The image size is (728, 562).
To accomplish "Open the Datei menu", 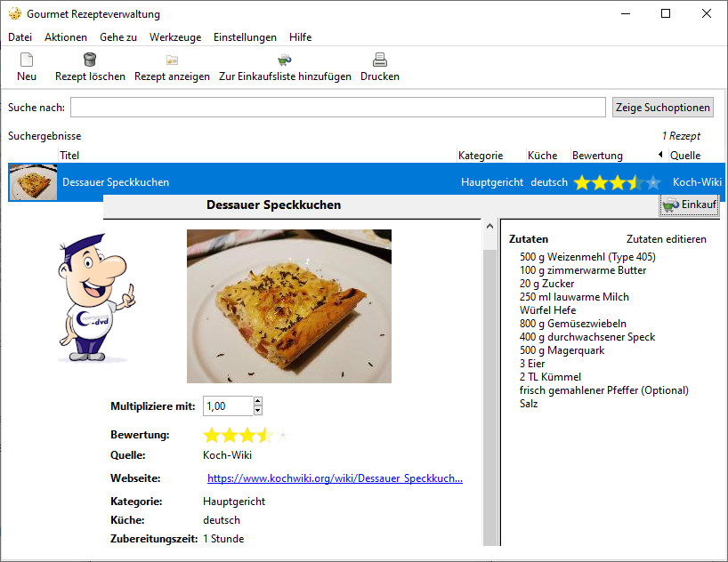I will pyautogui.click(x=20, y=37).
